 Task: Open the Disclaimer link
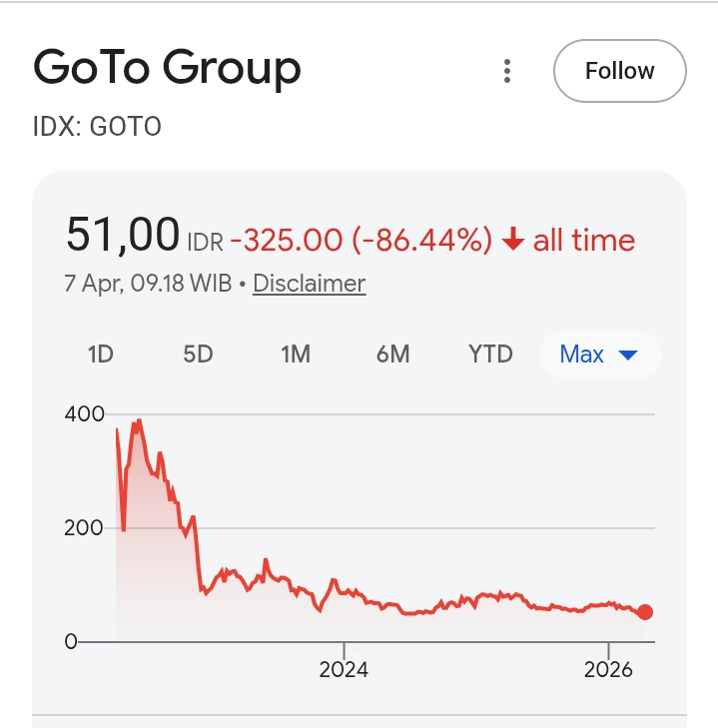(x=309, y=284)
